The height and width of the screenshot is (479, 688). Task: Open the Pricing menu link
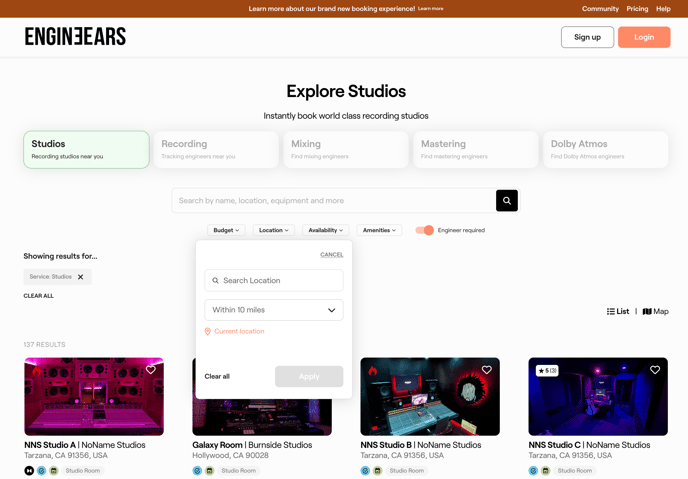point(637,9)
